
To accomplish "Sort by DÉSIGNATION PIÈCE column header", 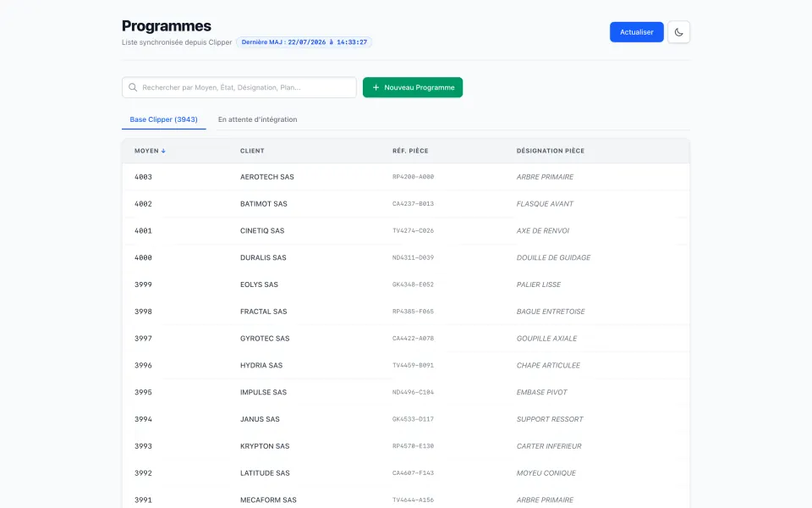I will coord(551,151).
